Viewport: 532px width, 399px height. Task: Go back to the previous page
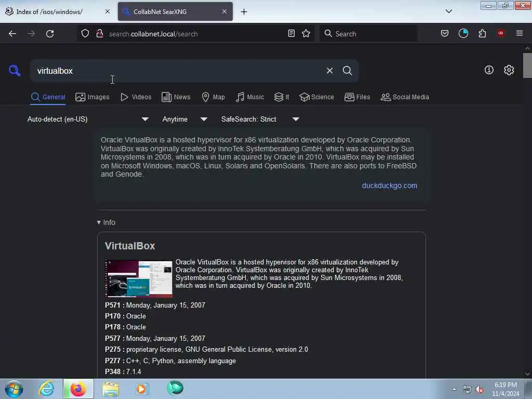click(x=12, y=34)
